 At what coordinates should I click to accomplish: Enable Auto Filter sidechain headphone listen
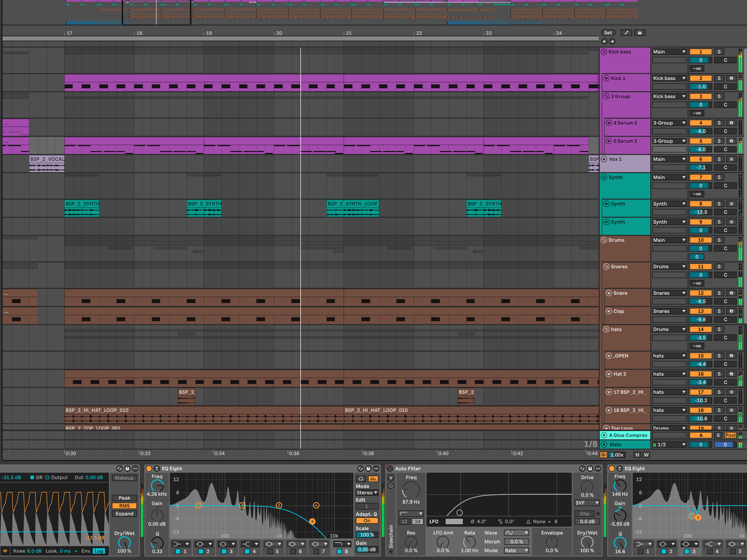391,486
